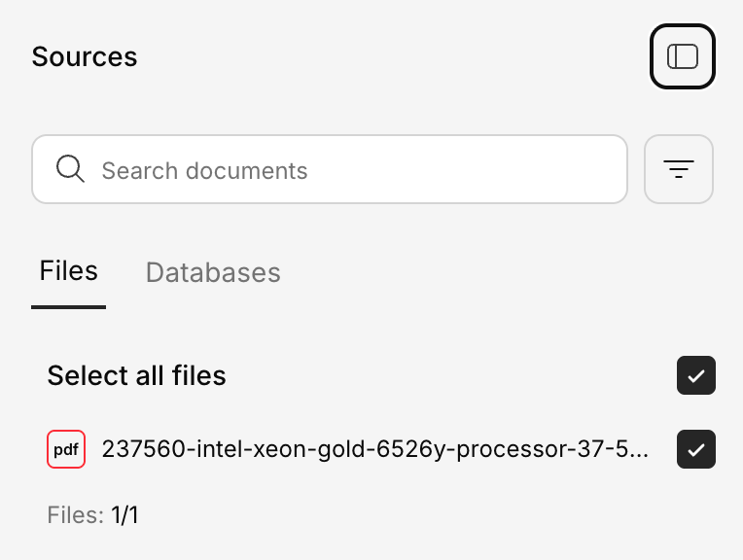Open the 237560-intel-xeon-gold-6526y file

click(374, 449)
